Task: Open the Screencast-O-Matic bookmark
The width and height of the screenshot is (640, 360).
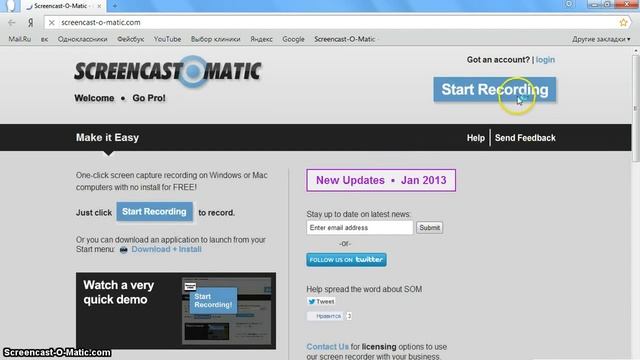Action: [x=344, y=39]
